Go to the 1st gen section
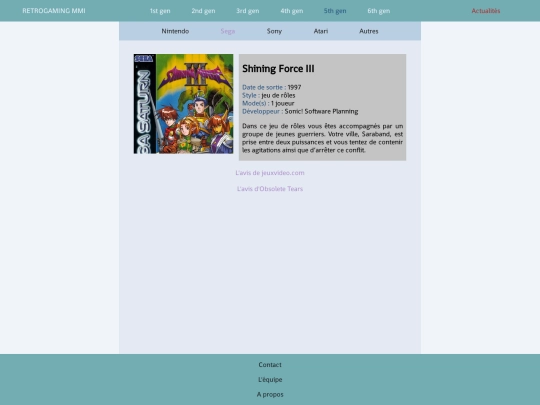Viewport: 540px width, 405px height. (x=160, y=11)
